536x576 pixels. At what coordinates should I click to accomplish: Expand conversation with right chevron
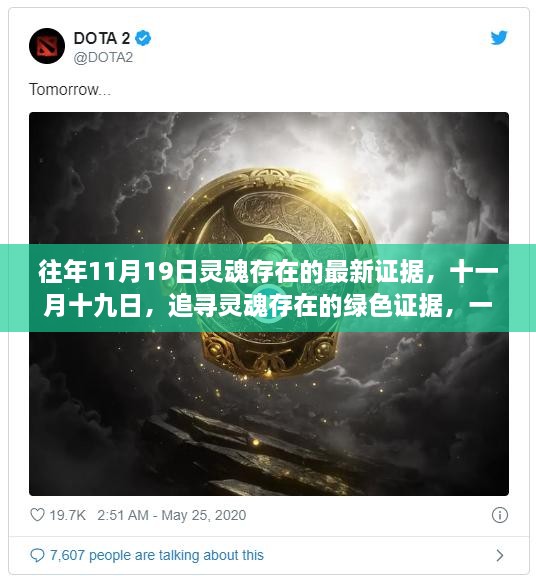coord(500,555)
